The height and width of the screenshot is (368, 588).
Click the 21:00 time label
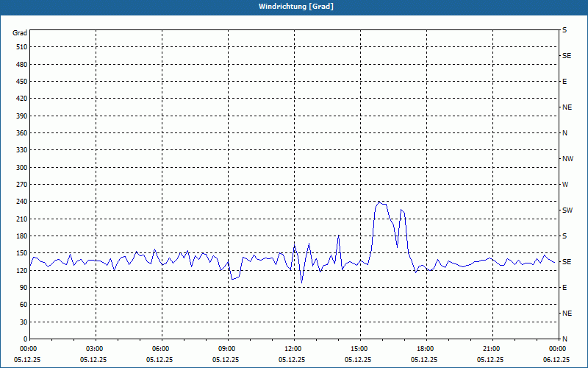point(492,348)
